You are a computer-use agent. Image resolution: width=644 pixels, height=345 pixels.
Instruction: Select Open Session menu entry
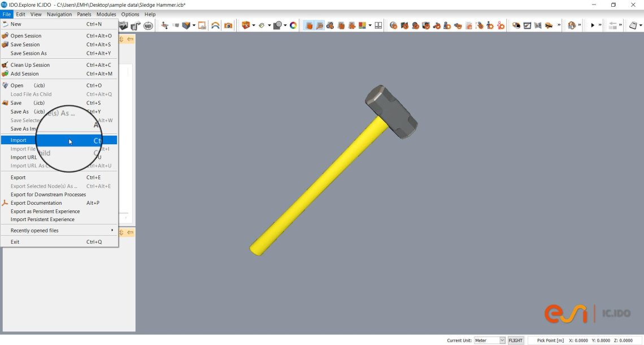pos(59,36)
